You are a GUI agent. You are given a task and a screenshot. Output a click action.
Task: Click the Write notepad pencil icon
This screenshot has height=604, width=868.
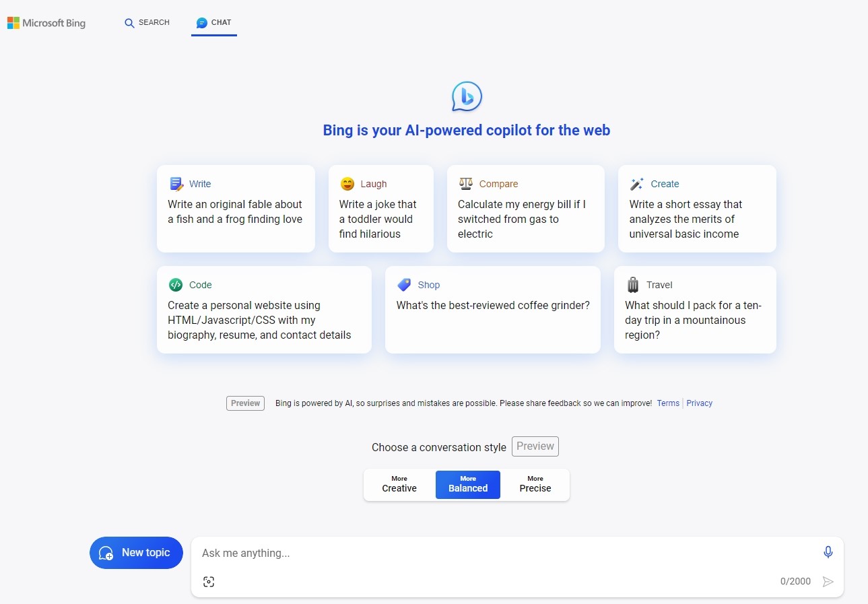pos(176,184)
